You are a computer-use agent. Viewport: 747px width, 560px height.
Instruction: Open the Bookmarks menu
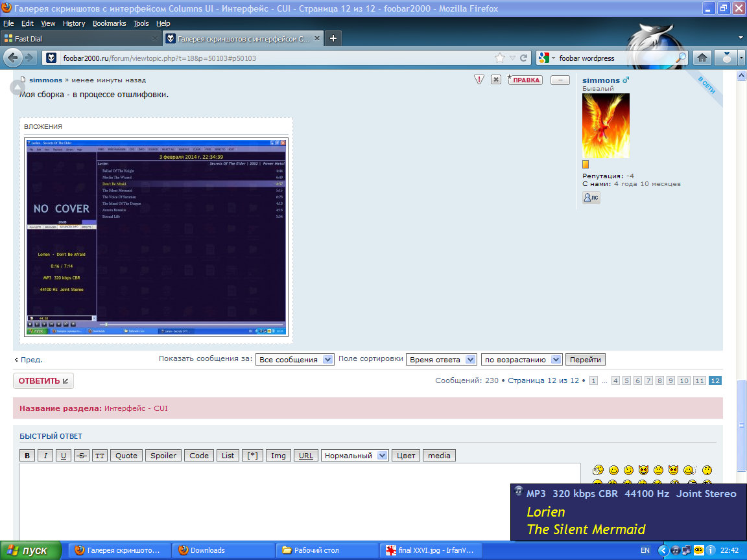point(109,23)
